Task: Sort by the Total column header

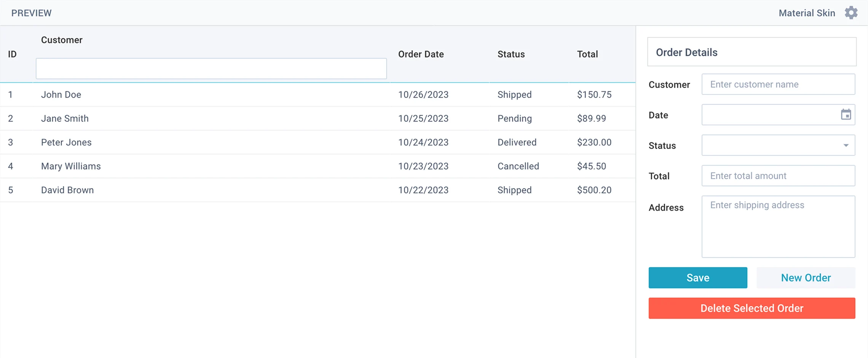Action: tap(587, 54)
